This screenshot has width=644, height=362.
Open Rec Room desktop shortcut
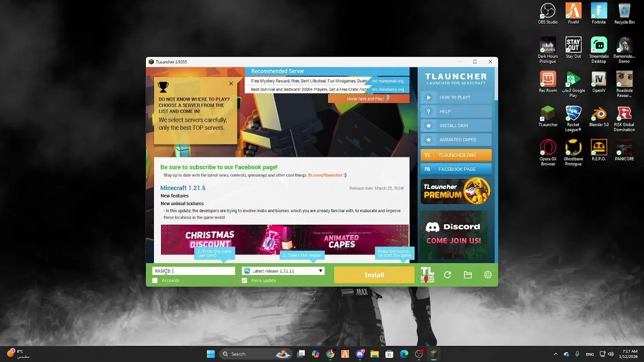pos(548,82)
